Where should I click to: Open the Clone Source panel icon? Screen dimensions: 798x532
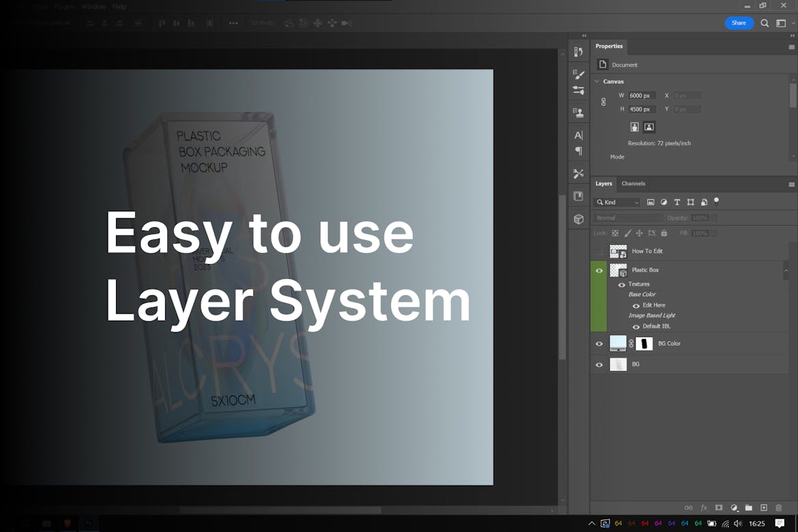[x=578, y=113]
